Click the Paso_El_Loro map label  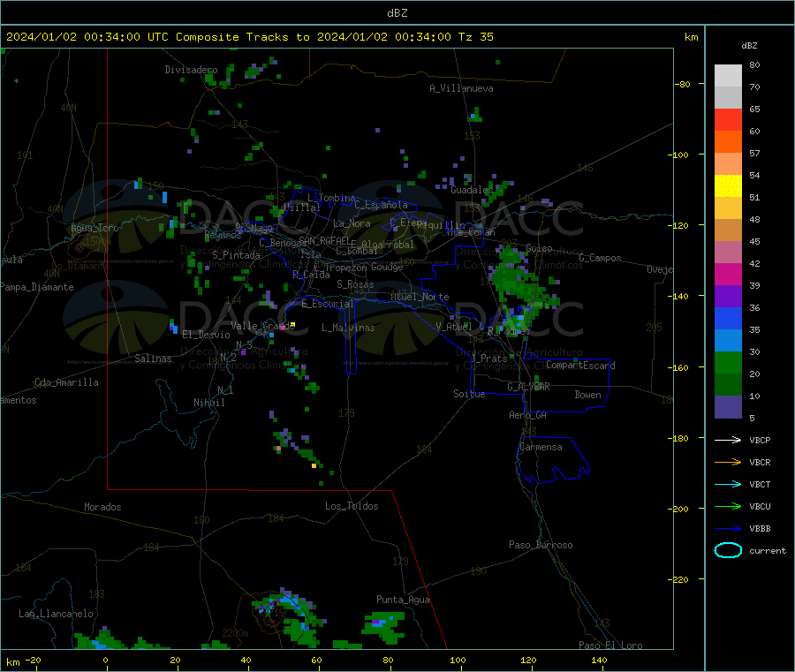pyautogui.click(x=610, y=646)
